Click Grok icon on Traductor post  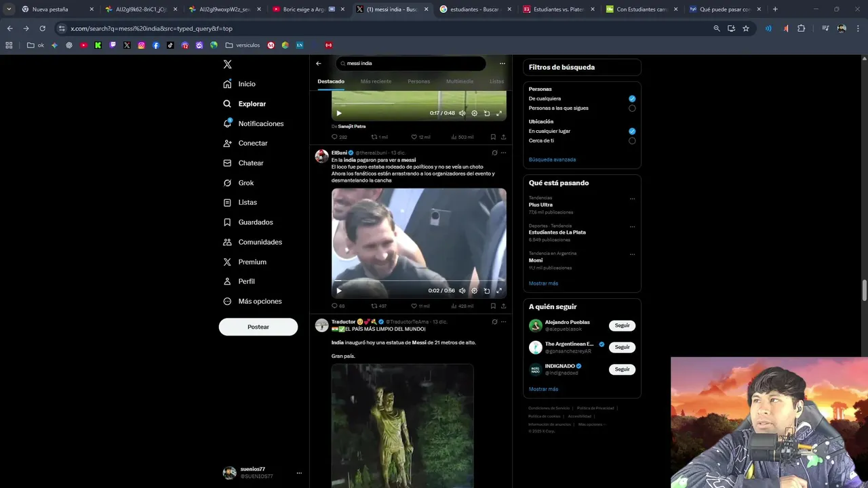click(494, 322)
